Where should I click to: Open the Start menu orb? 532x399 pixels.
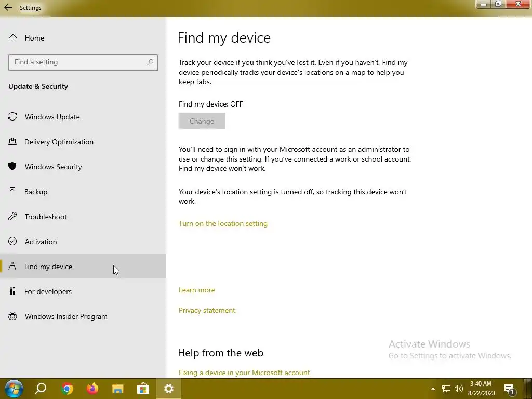click(14, 389)
